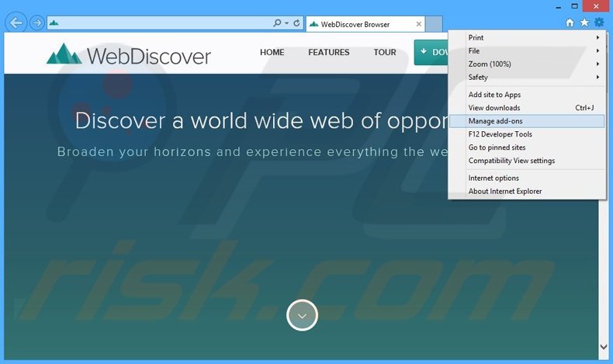This screenshot has width=613, height=364.
Task: Open Internet options
Action: click(527, 178)
